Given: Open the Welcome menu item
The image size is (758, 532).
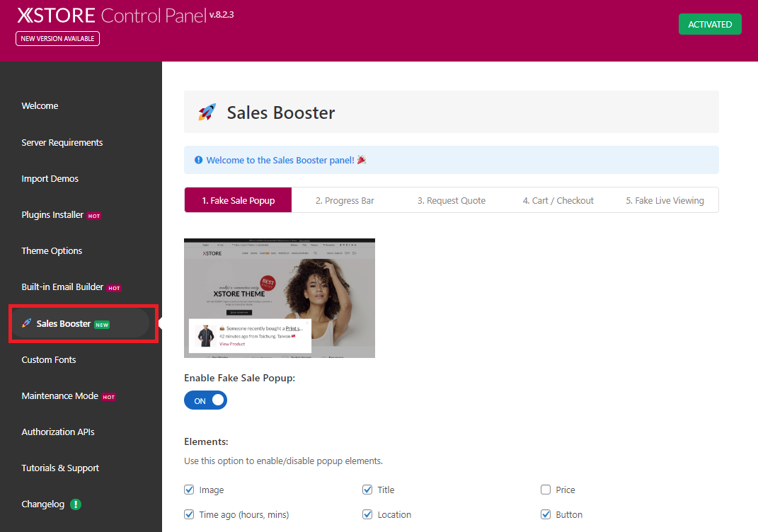Looking at the screenshot, I should pyautogui.click(x=40, y=106).
